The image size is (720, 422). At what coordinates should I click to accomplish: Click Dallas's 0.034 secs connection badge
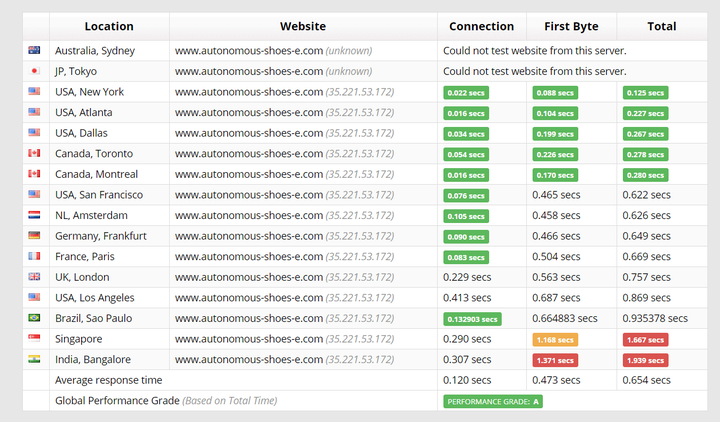coord(466,134)
